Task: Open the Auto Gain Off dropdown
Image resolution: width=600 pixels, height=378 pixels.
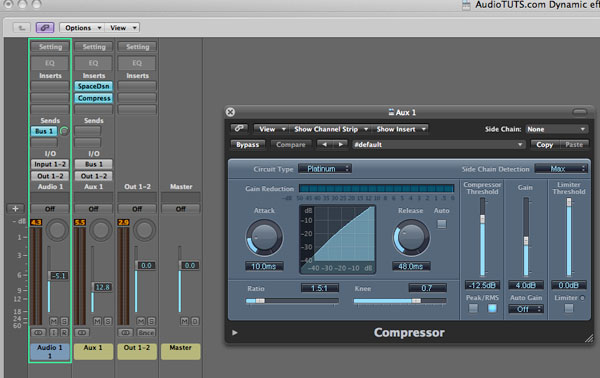Action: click(x=526, y=309)
